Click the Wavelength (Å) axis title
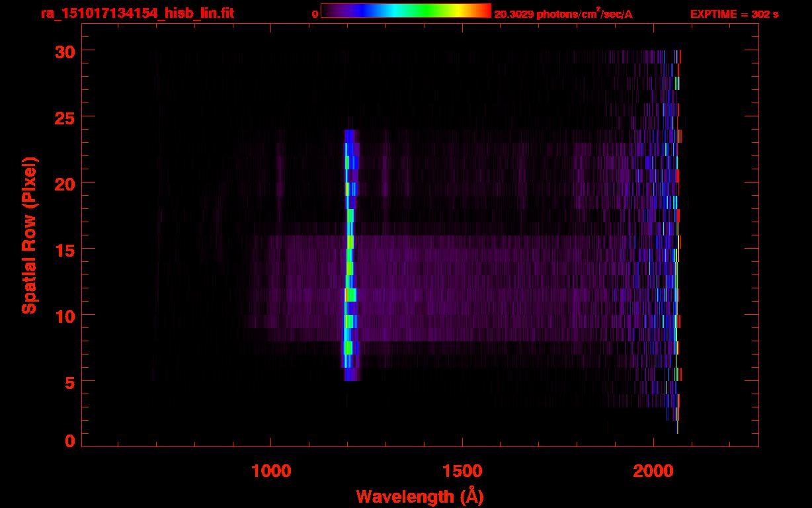 pyautogui.click(x=420, y=496)
